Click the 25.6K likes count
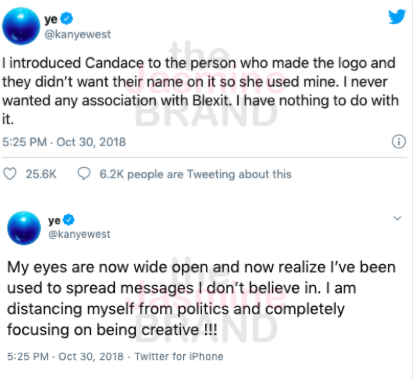The image size is (413, 379). click(x=41, y=174)
